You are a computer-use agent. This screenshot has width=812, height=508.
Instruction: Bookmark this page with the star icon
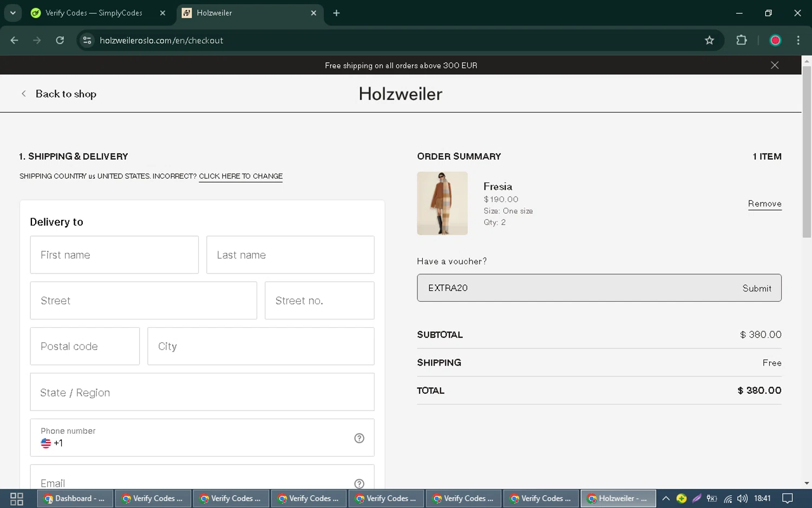[709, 40]
